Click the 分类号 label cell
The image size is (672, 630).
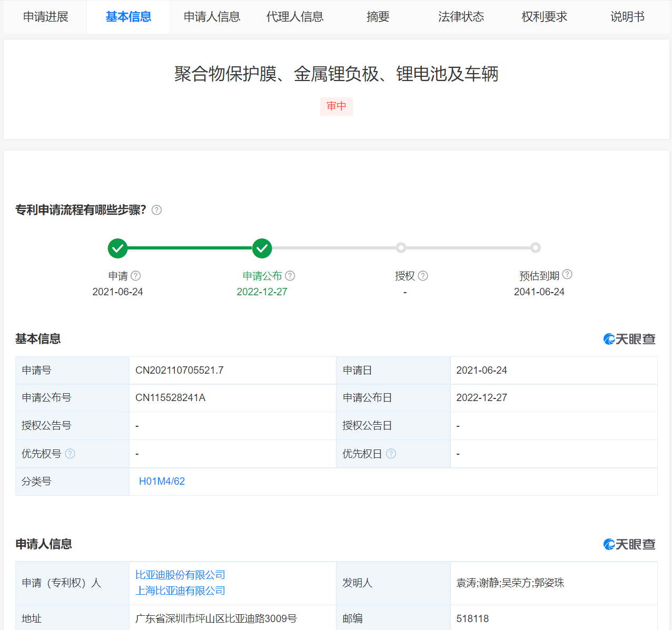72,481
